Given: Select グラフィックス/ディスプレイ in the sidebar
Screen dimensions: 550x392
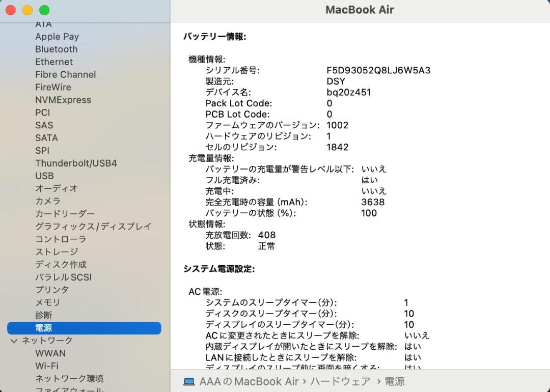Looking at the screenshot, I should [x=93, y=226].
